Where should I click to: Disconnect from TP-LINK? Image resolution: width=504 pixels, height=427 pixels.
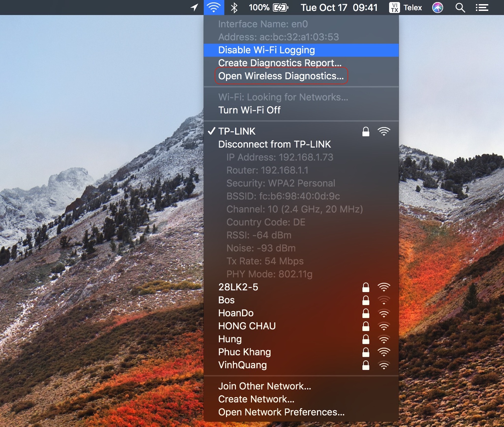pos(274,144)
